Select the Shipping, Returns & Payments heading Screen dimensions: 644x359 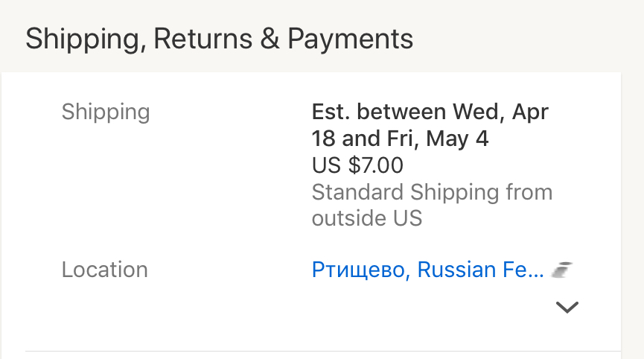[220, 39]
